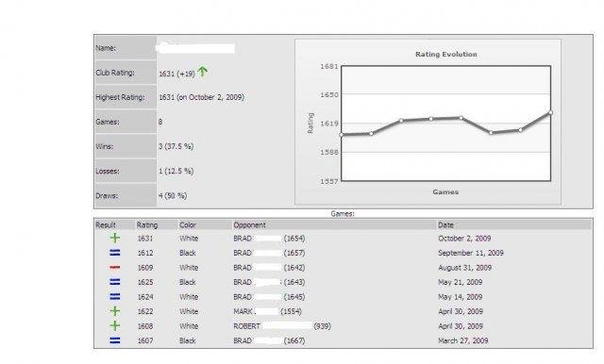The height and width of the screenshot is (364, 604).
Task: Click the Wins value 3 (37.5 %)
Action: pos(176,146)
